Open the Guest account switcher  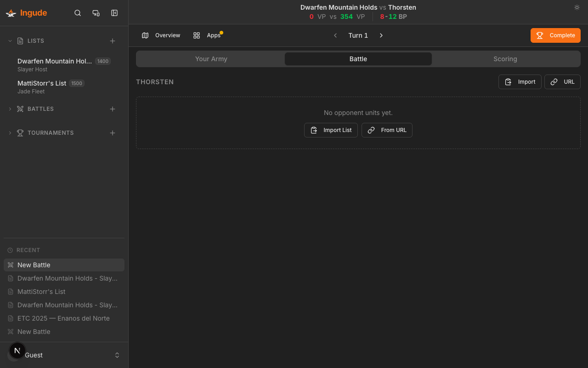pyautogui.click(x=117, y=355)
